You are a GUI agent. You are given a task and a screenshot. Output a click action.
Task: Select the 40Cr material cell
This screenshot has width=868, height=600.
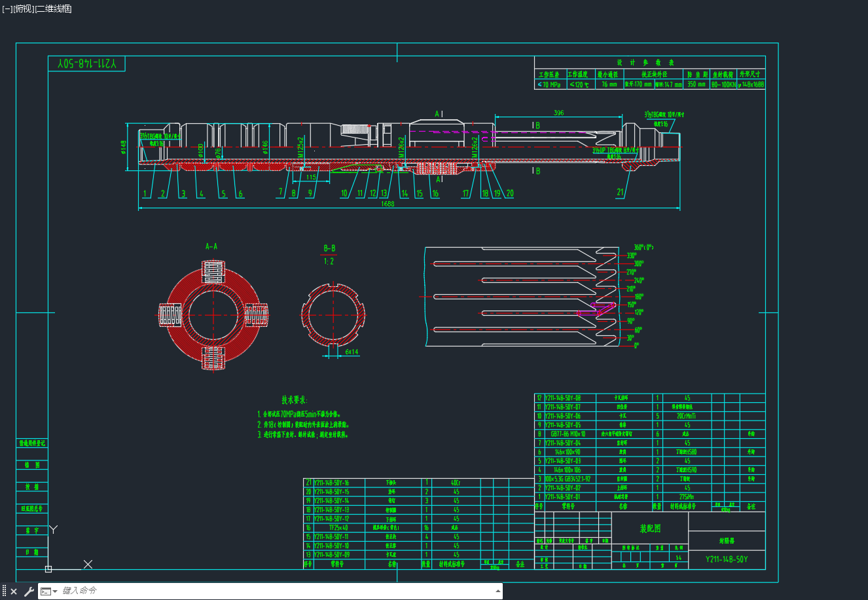456,483
